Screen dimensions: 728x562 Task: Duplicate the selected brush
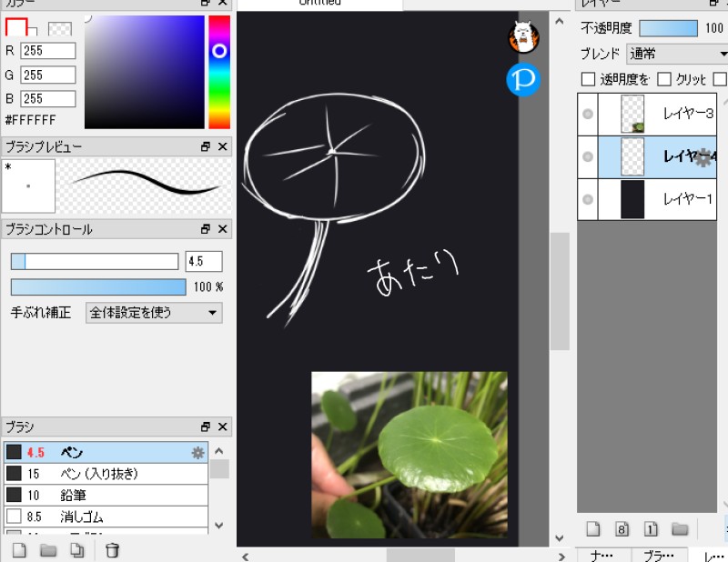[77, 550]
